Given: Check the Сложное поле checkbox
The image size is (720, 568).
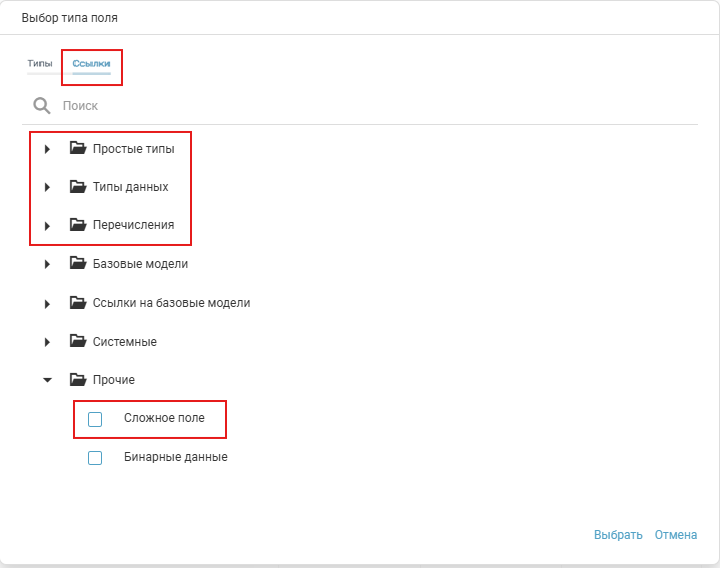Looking at the screenshot, I should tap(95, 419).
